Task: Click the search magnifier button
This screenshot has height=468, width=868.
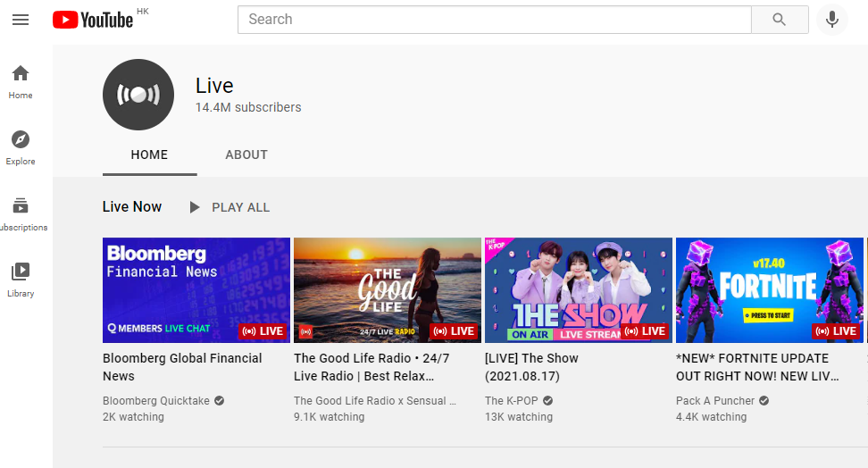Action: pos(780,20)
